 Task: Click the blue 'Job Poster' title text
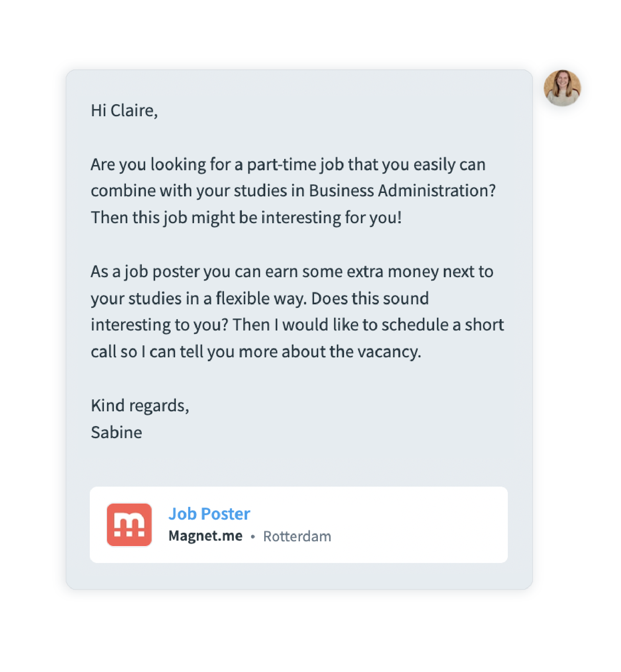[x=209, y=514]
